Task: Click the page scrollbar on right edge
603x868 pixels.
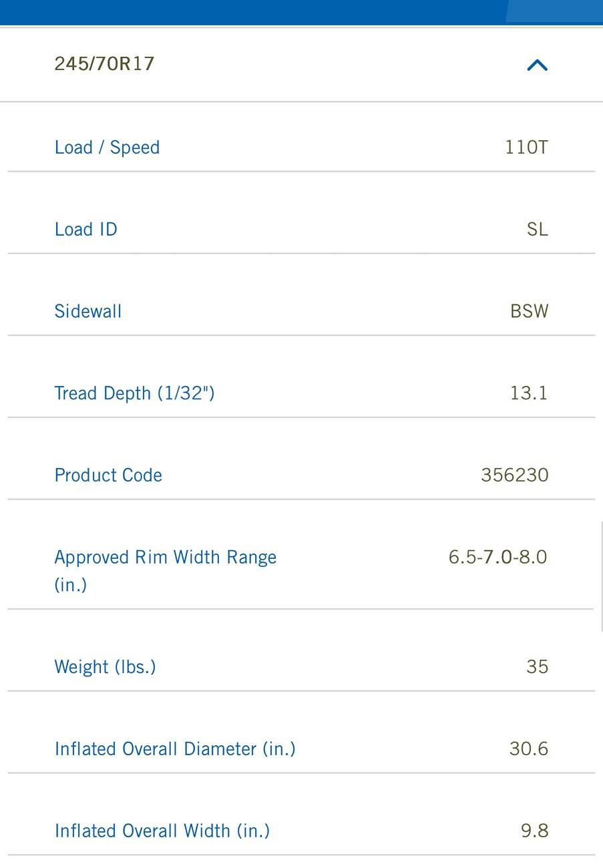Action: (601, 577)
